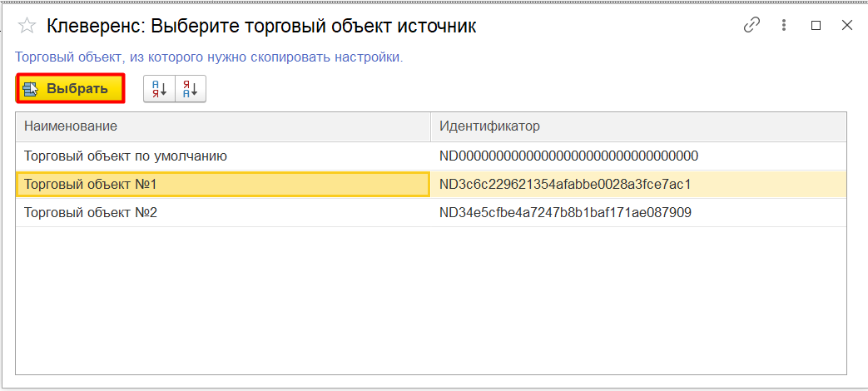
Task: Click identifier ND34e5cfbe4a7247b8b1baf171ae087909
Action: [x=565, y=212]
